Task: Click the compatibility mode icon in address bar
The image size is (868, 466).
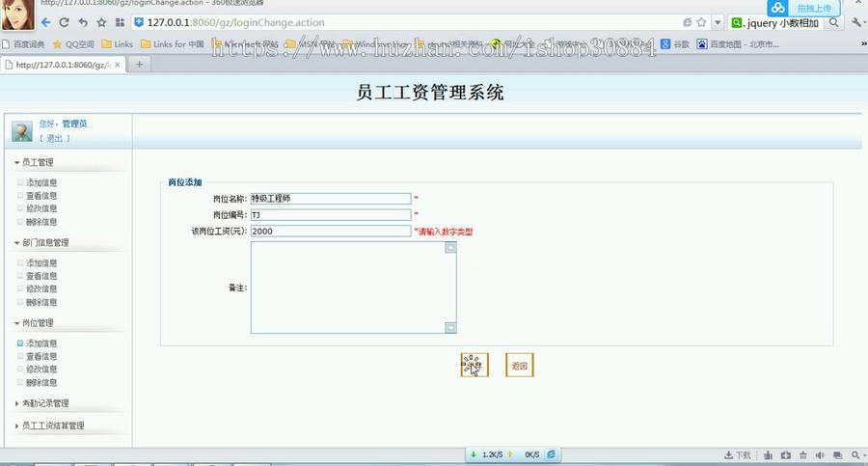Action: point(687,22)
